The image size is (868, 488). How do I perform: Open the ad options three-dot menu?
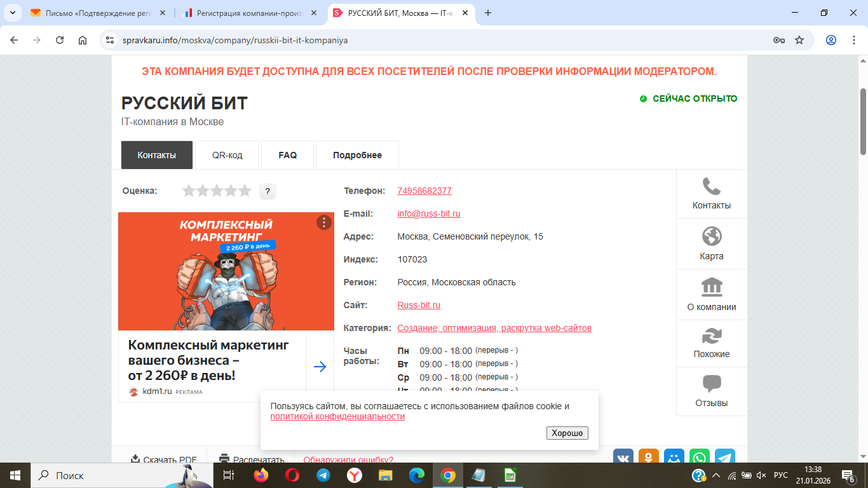(x=324, y=222)
